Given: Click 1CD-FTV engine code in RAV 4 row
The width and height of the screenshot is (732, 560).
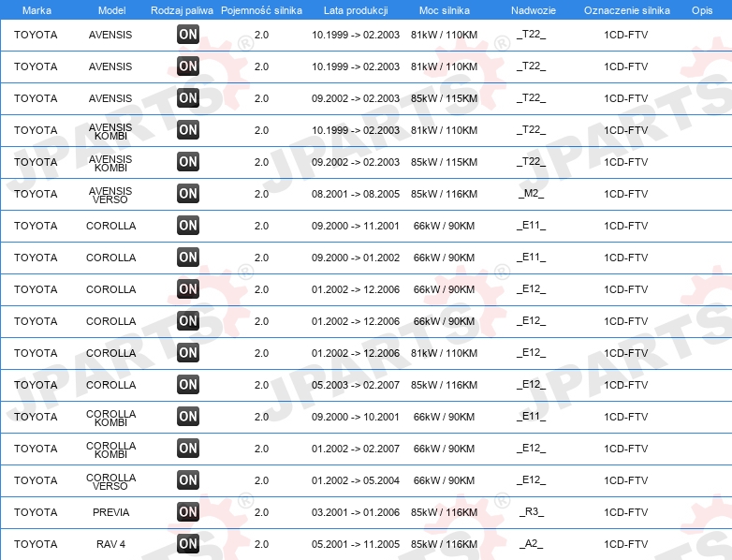Looking at the screenshot, I should 626,544.
